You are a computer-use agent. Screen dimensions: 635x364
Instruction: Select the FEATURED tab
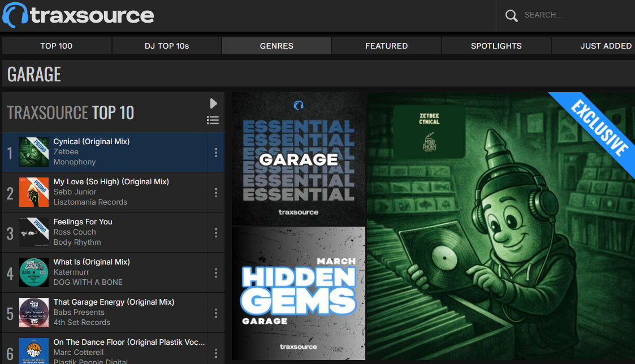386,46
